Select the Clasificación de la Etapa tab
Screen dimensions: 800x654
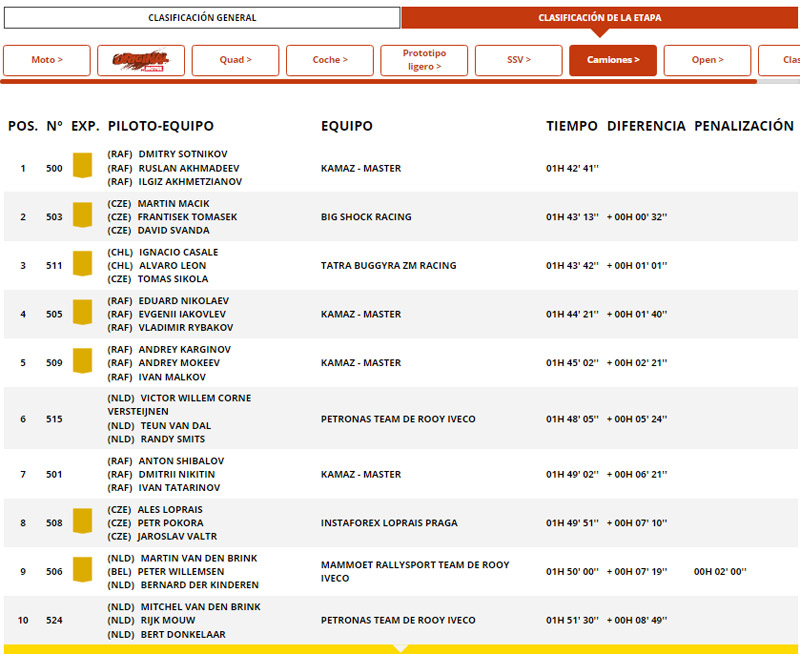600,18
